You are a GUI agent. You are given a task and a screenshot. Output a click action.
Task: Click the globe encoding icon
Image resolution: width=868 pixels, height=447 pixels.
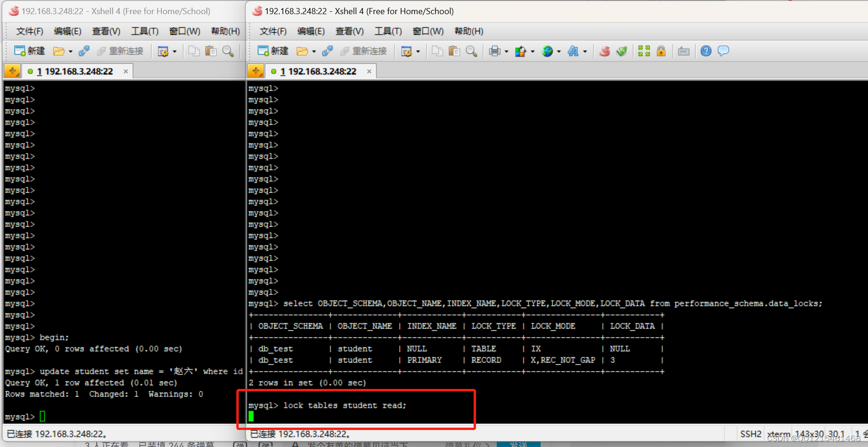[x=547, y=51]
